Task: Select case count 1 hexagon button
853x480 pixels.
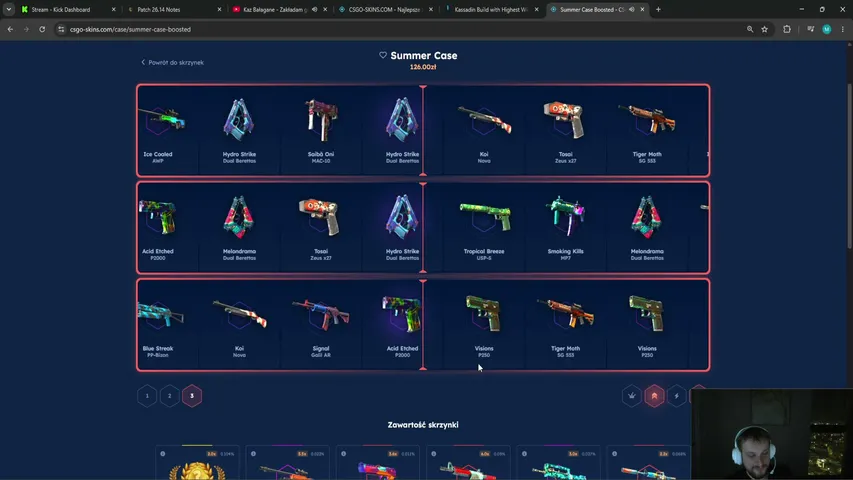Action: coord(147,396)
